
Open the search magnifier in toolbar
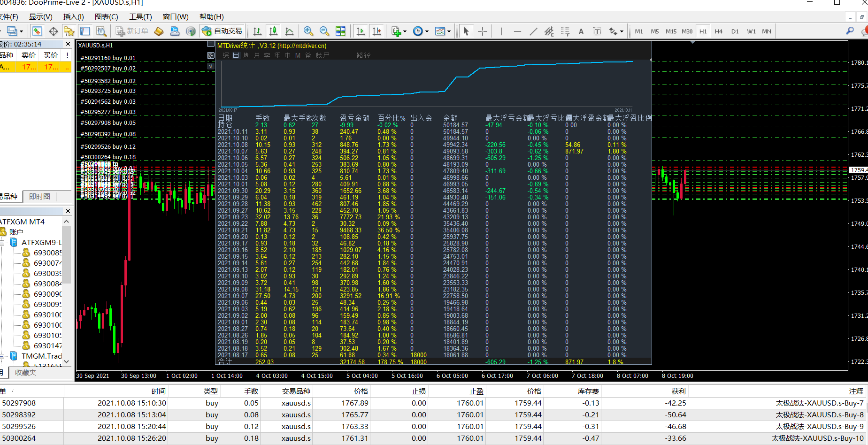coord(850,31)
